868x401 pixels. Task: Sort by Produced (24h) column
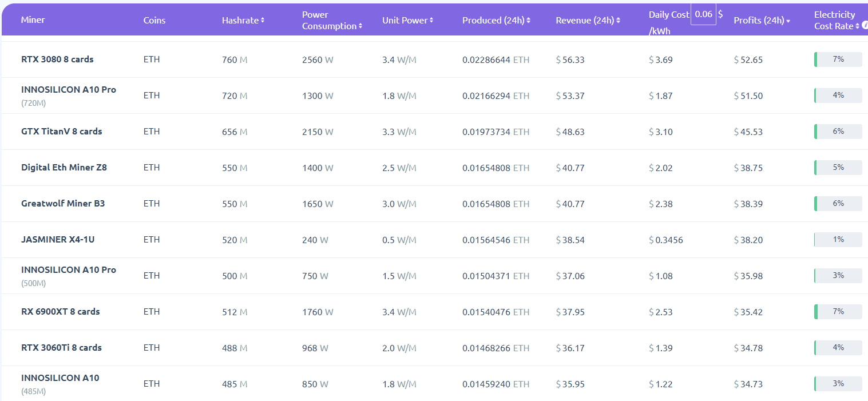528,21
